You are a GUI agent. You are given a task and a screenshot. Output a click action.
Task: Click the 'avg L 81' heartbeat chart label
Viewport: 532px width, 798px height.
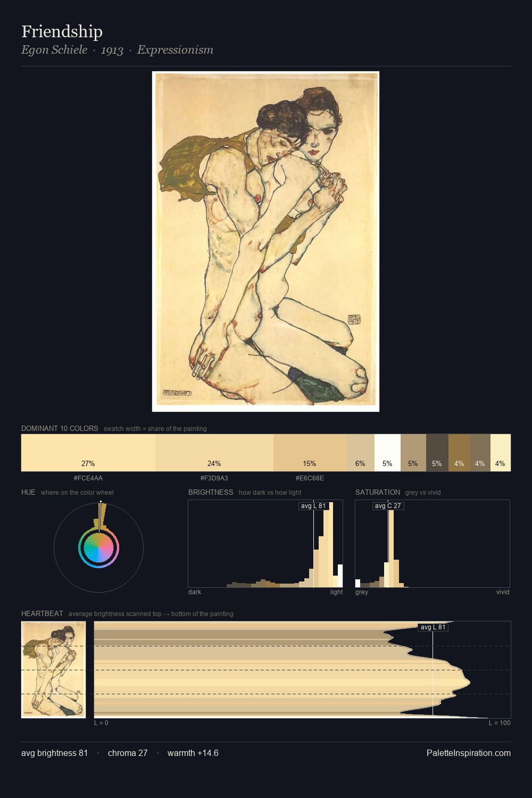point(433,627)
